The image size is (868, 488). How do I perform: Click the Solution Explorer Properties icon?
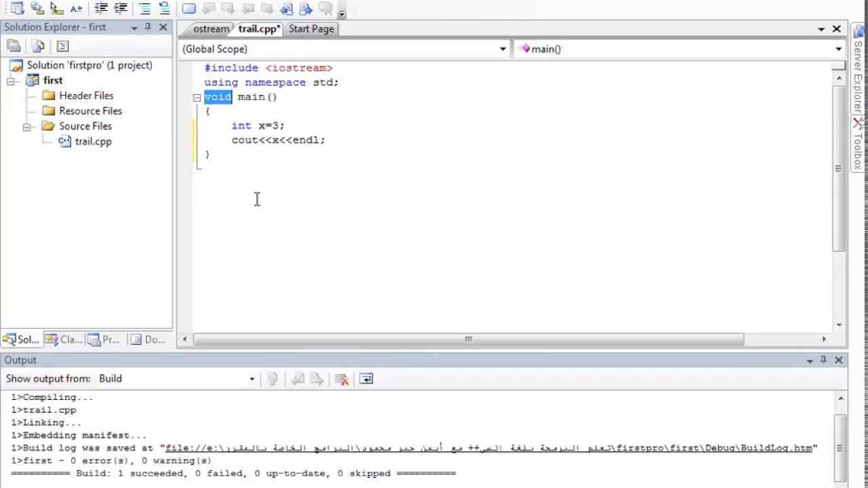pos(14,46)
